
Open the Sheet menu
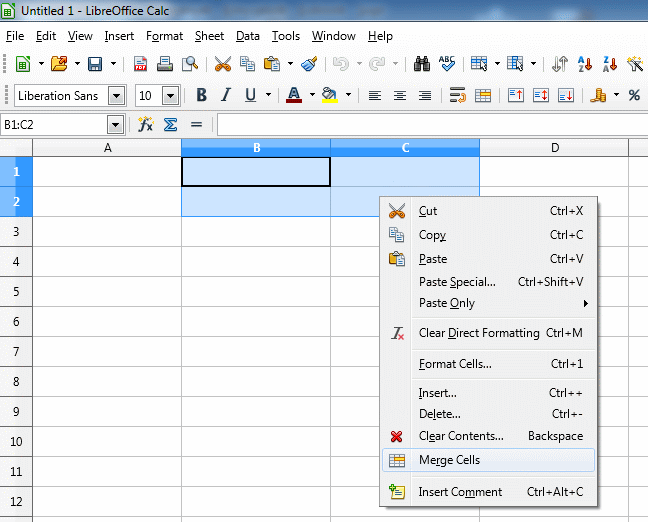(209, 36)
